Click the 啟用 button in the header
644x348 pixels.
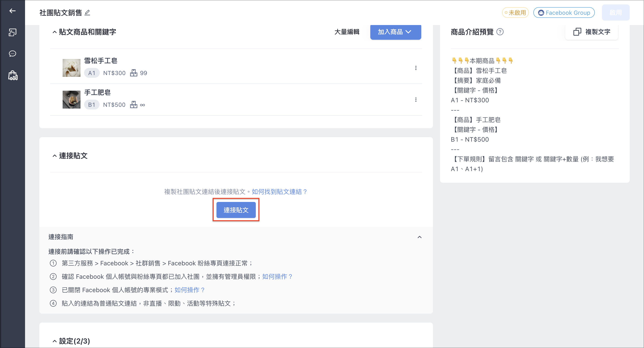[x=616, y=13]
